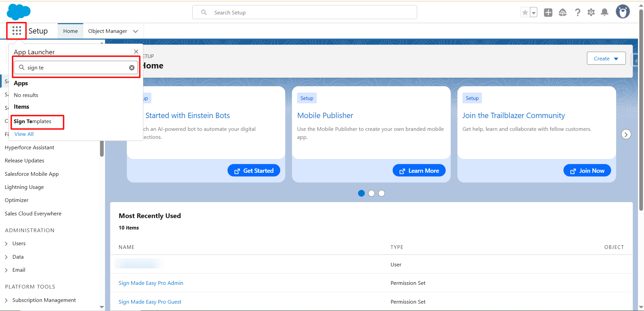This screenshot has height=311, width=644.
Task: Open Release Updates in sidebar
Action: click(24, 161)
